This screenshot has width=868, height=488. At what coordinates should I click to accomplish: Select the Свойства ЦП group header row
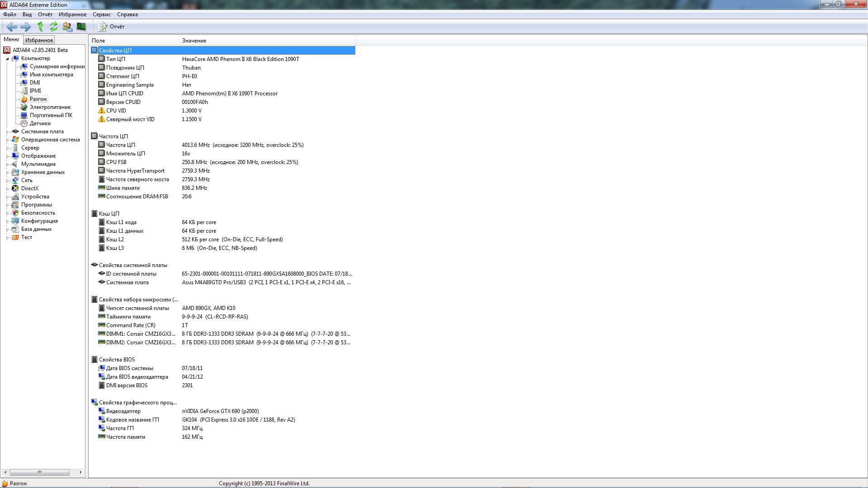coord(223,50)
